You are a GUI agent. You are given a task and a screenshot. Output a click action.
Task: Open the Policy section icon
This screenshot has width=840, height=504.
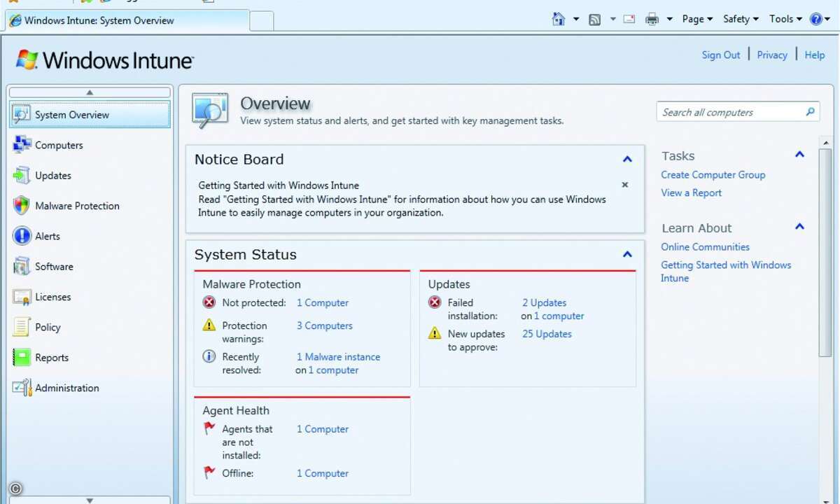[x=22, y=327]
